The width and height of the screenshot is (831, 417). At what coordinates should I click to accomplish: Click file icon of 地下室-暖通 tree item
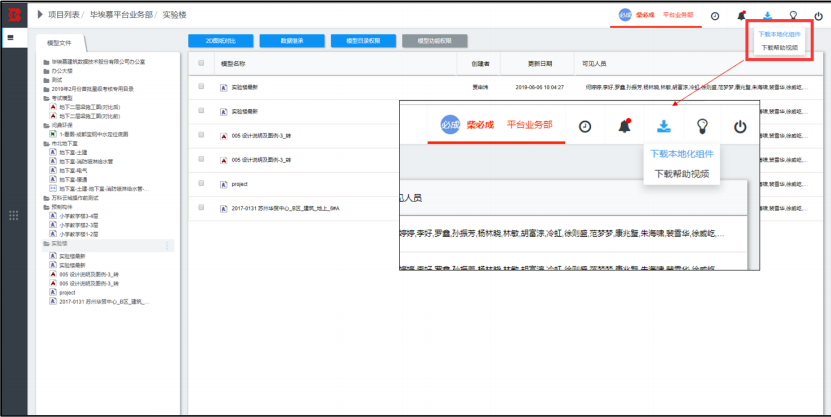click(x=53, y=180)
